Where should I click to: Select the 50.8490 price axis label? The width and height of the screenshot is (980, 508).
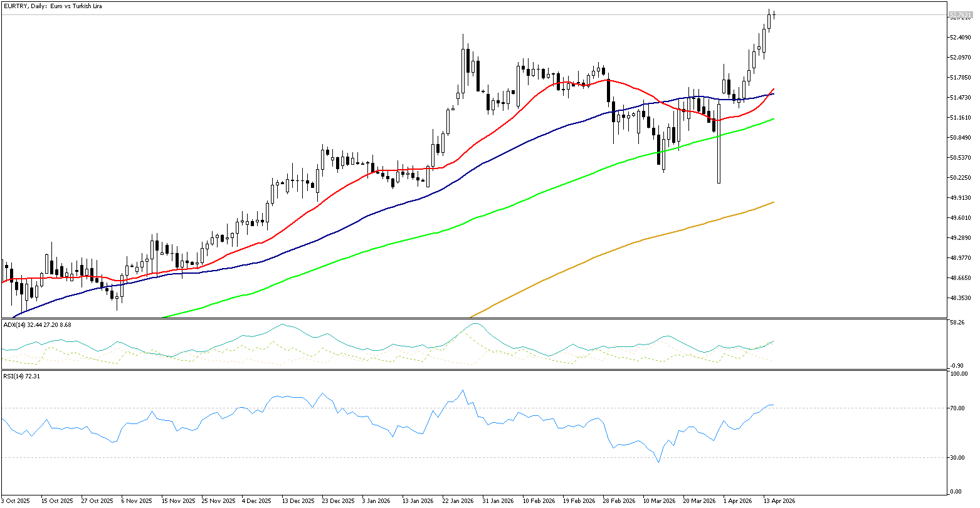pyautogui.click(x=961, y=138)
